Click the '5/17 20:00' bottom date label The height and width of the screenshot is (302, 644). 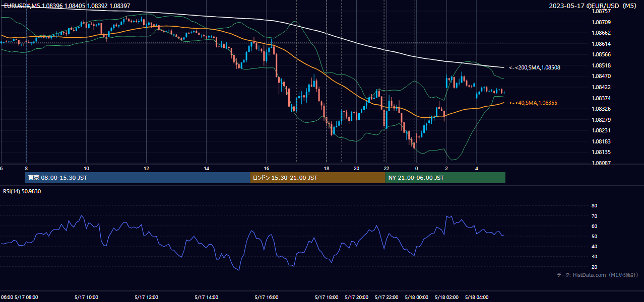point(357,297)
